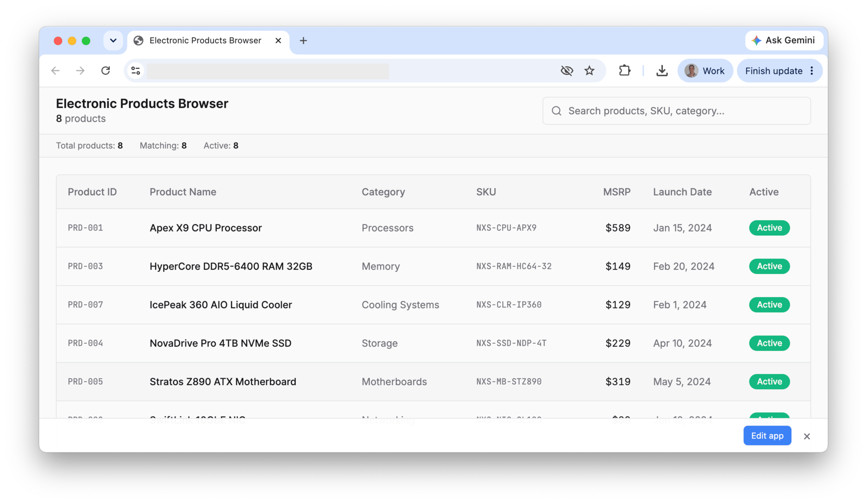Click product ID PRD-001

(x=85, y=228)
